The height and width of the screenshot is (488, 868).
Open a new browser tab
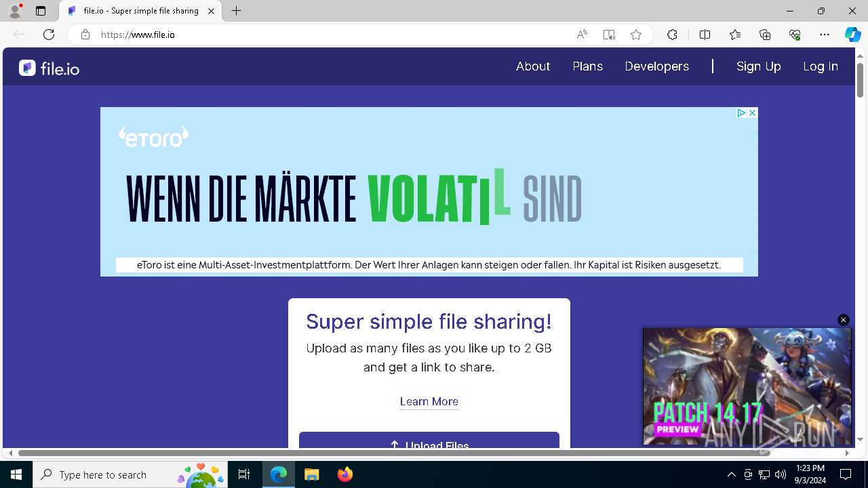236,11
